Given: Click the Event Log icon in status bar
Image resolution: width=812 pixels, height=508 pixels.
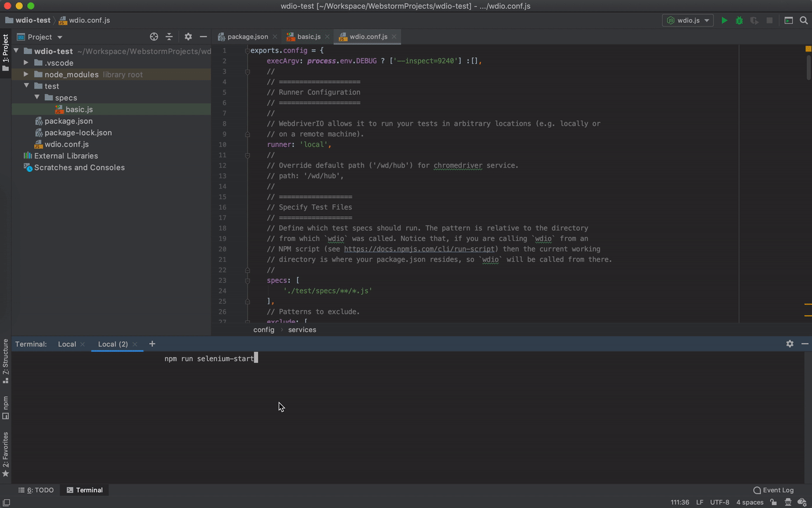Looking at the screenshot, I should [756, 490].
